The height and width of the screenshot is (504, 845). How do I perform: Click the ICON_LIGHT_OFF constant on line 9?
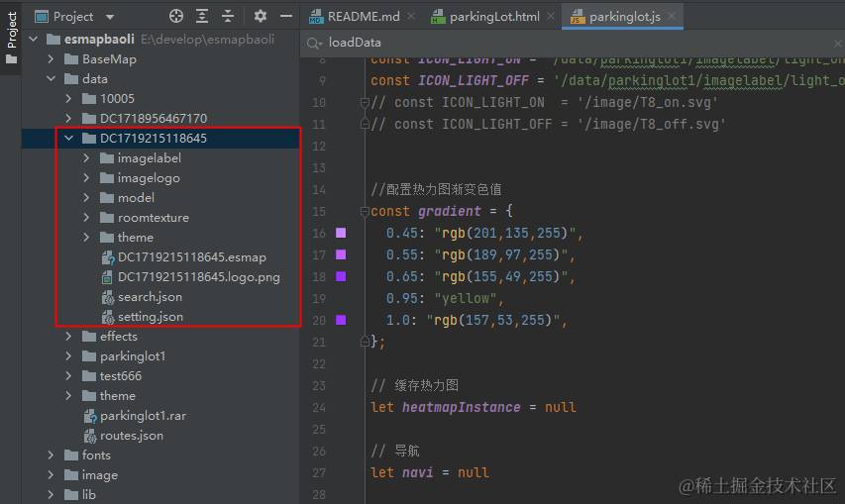click(474, 81)
